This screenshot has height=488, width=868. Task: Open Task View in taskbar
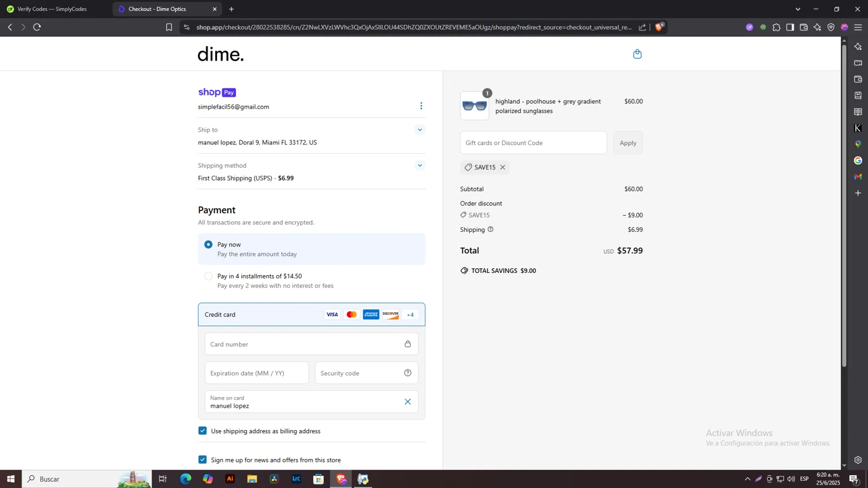tap(163, 479)
